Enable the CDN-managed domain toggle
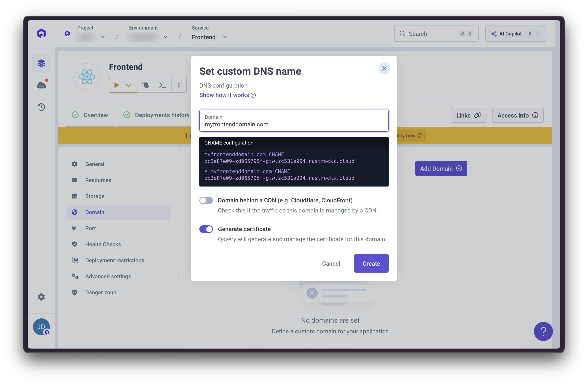This screenshot has height=384, width=588. (x=206, y=200)
